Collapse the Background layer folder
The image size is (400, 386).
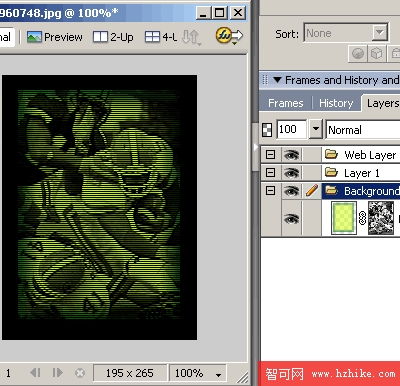270,191
